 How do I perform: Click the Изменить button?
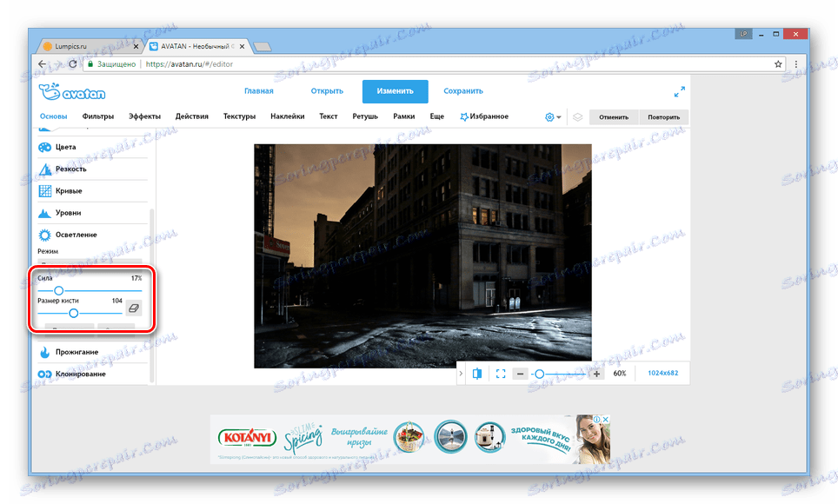click(395, 91)
